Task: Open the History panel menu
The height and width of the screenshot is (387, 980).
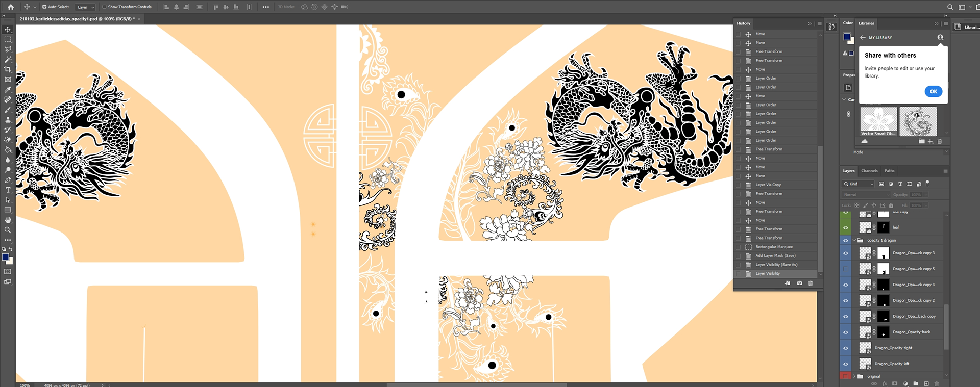Action: pyautogui.click(x=819, y=23)
